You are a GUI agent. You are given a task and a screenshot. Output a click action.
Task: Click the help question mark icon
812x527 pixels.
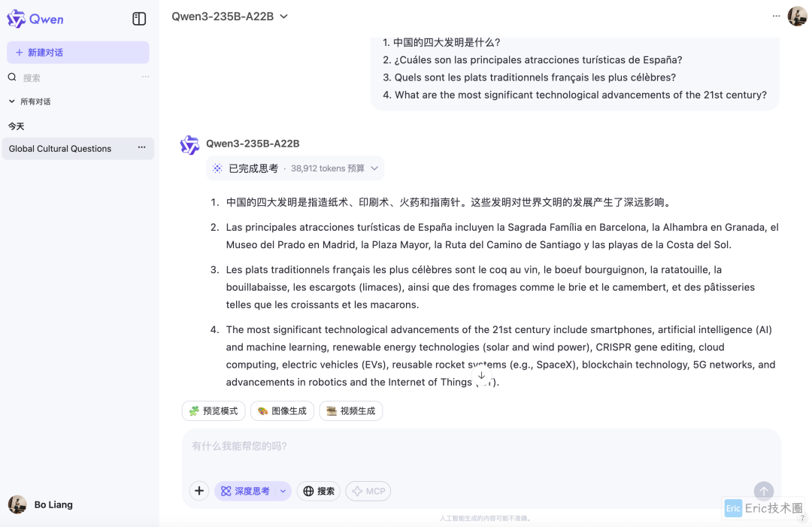(x=803, y=517)
